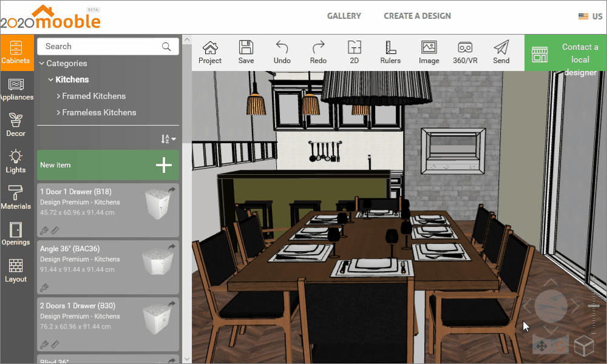
Task: Click the cabinet list scrollbar down arrow
Action: [x=187, y=359]
